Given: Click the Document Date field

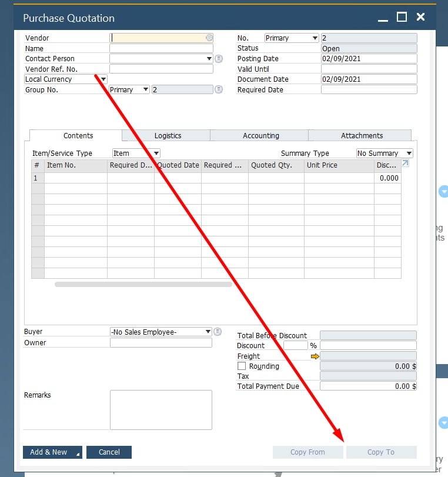Looking at the screenshot, I should (x=369, y=79).
